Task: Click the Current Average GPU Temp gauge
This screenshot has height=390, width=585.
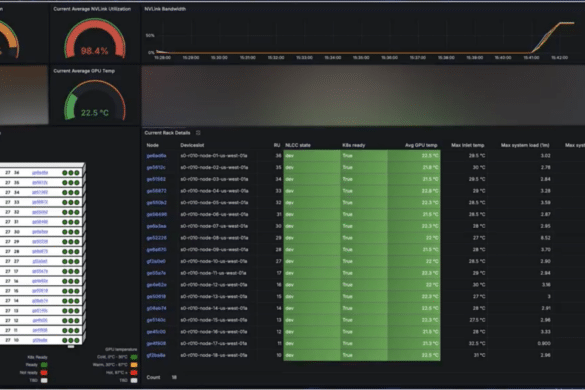Action: 95,100
